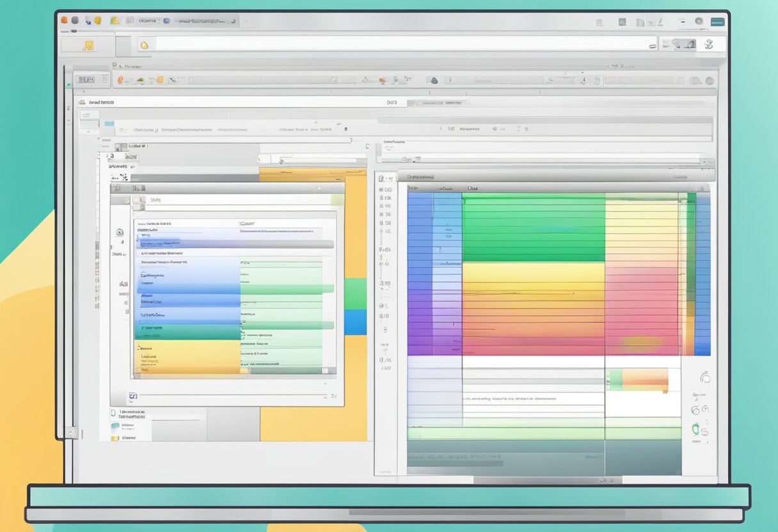The height and width of the screenshot is (532, 778).
Task: Click the anchor icon at top right
Action: [x=709, y=45]
